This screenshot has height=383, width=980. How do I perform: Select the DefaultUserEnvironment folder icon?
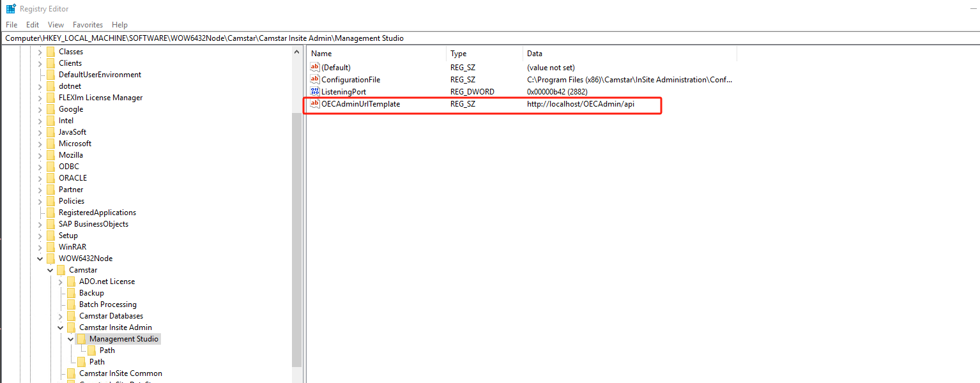tap(50, 75)
